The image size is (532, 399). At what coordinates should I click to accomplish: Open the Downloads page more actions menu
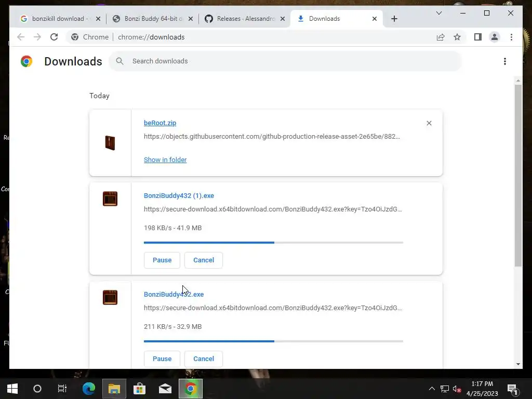tap(505, 61)
